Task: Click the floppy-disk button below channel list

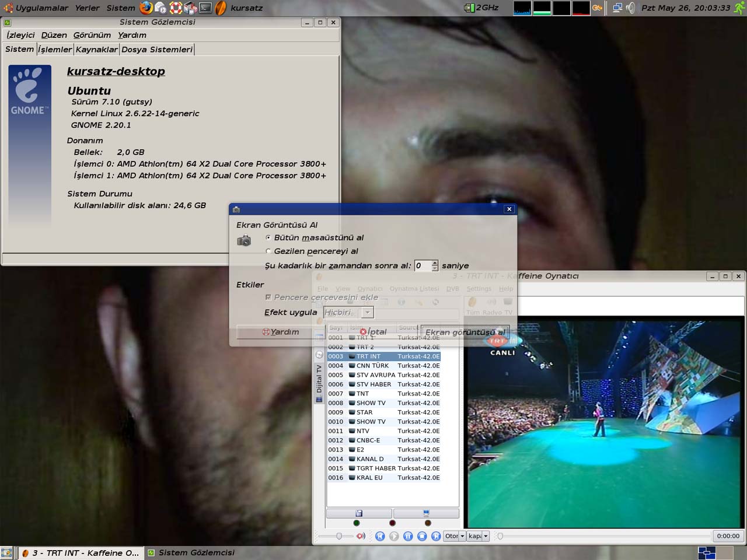Action: point(359,513)
